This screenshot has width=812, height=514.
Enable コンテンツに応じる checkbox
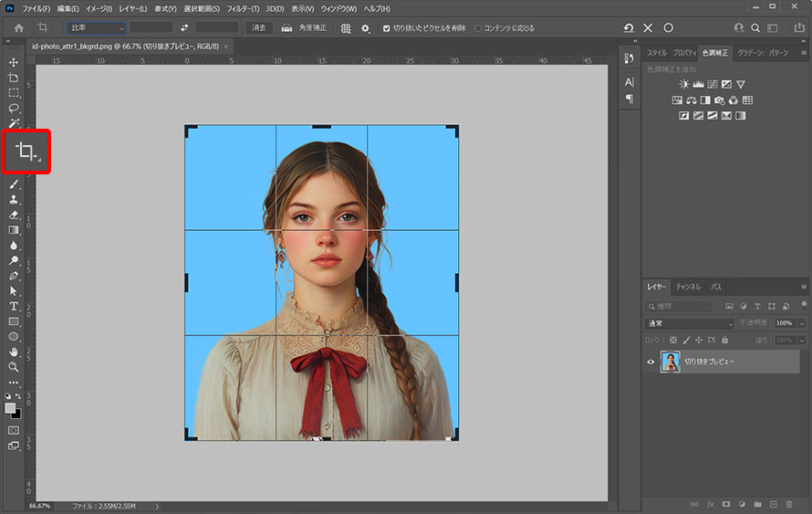tap(478, 28)
